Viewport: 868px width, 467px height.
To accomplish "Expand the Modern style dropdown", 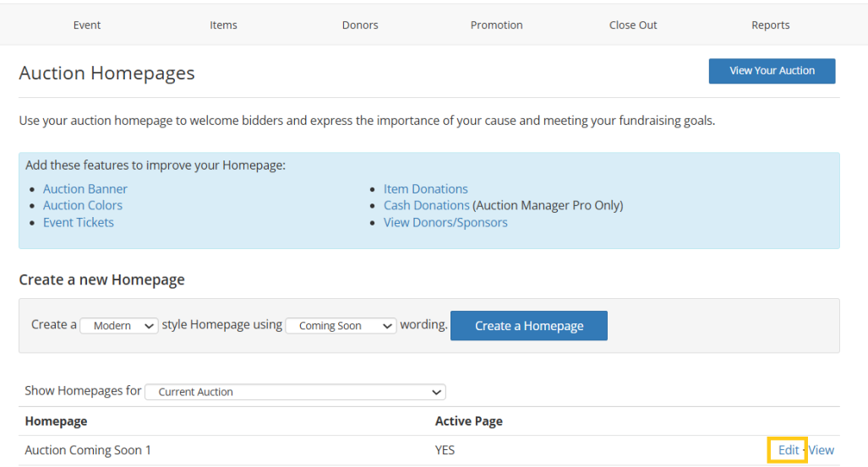I will [x=119, y=325].
